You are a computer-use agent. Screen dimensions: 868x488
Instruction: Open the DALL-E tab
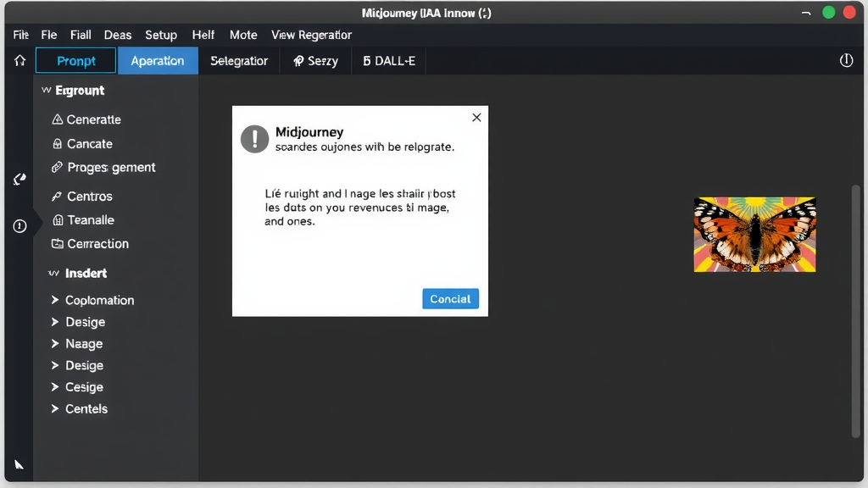click(x=389, y=61)
